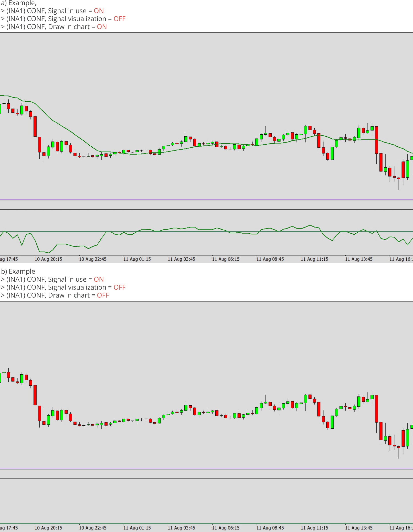Click '11 Aug 08:45' on example a time axis
The image size is (413, 532).
pyautogui.click(x=270, y=259)
